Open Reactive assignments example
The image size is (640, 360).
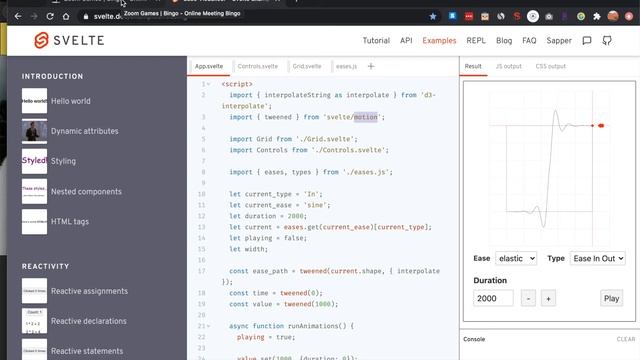coord(89,291)
